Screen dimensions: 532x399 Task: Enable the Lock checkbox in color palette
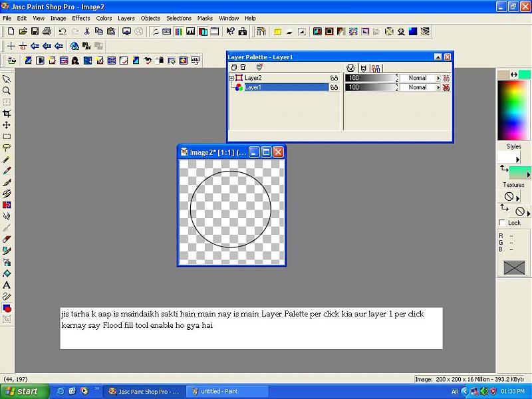click(x=502, y=223)
